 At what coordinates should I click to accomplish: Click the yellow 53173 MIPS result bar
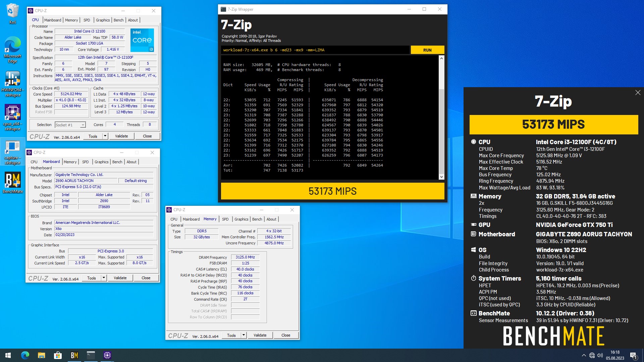coord(332,191)
